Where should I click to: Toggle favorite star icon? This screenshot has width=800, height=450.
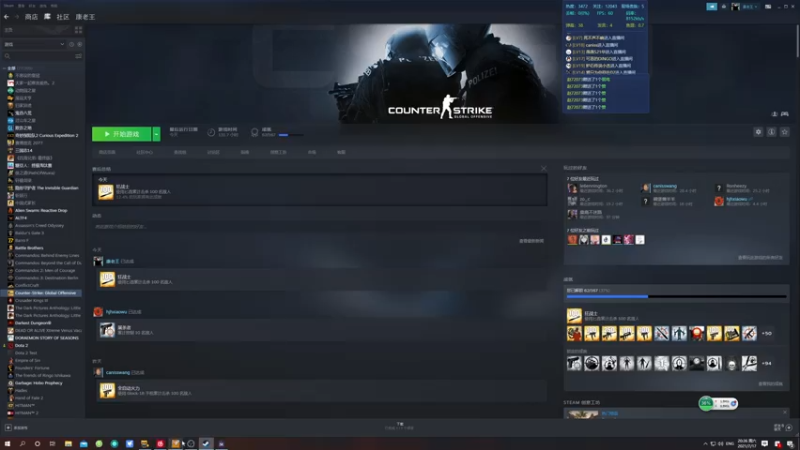click(x=785, y=132)
